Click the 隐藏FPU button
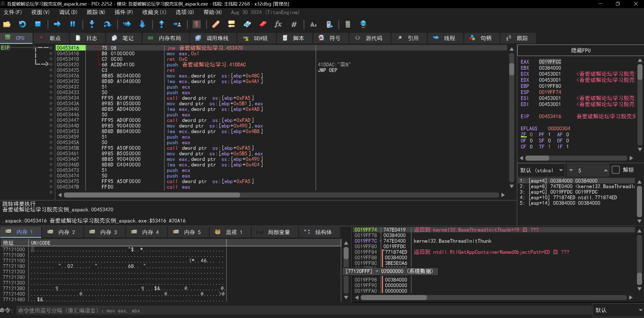Screen dimensions: 644x318 click(x=580, y=50)
